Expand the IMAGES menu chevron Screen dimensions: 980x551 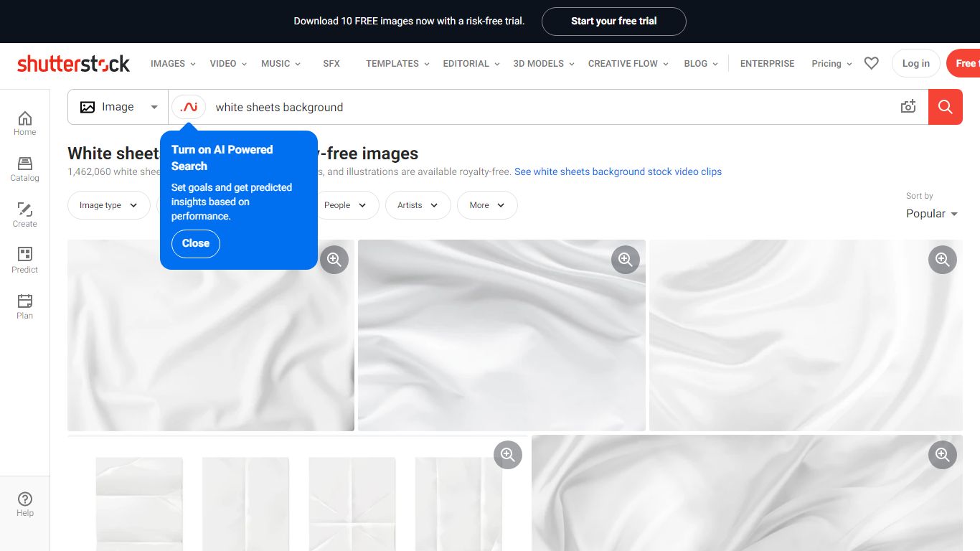coord(192,64)
